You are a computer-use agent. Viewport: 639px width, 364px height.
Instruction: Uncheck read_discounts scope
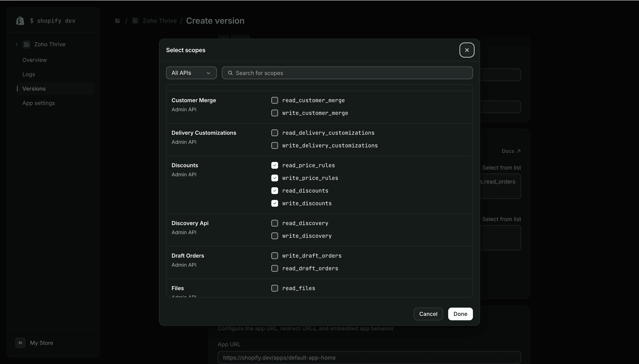coord(274,191)
